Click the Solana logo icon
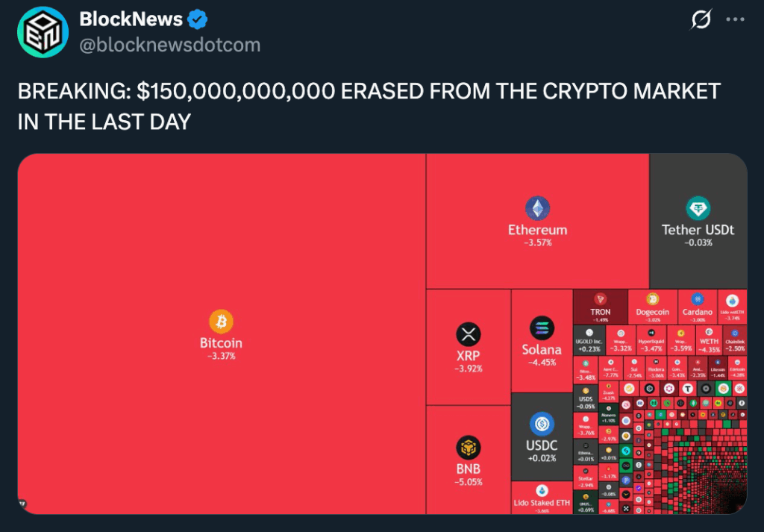The height and width of the screenshot is (532, 764). pyautogui.click(x=542, y=328)
